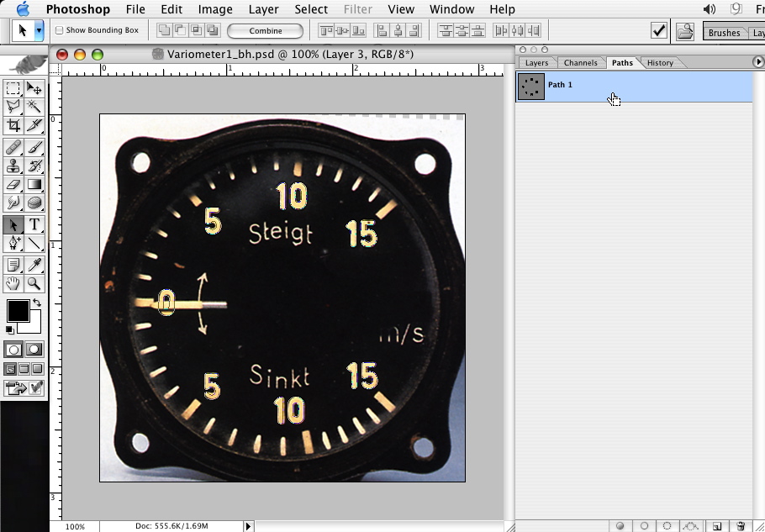Pick the Type tool
765x532 pixels.
click(x=34, y=224)
